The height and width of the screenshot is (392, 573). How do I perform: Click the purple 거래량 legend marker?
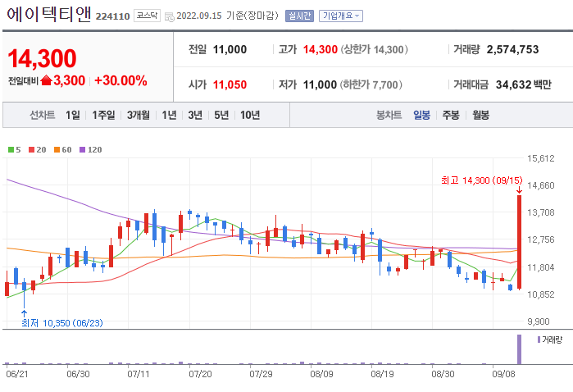pos(539,340)
